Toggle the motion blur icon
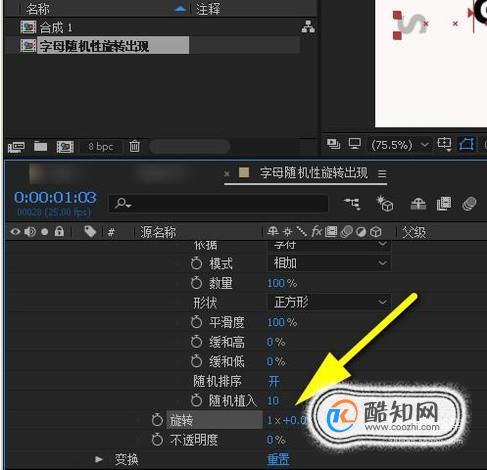The image size is (487, 470). click(x=469, y=204)
